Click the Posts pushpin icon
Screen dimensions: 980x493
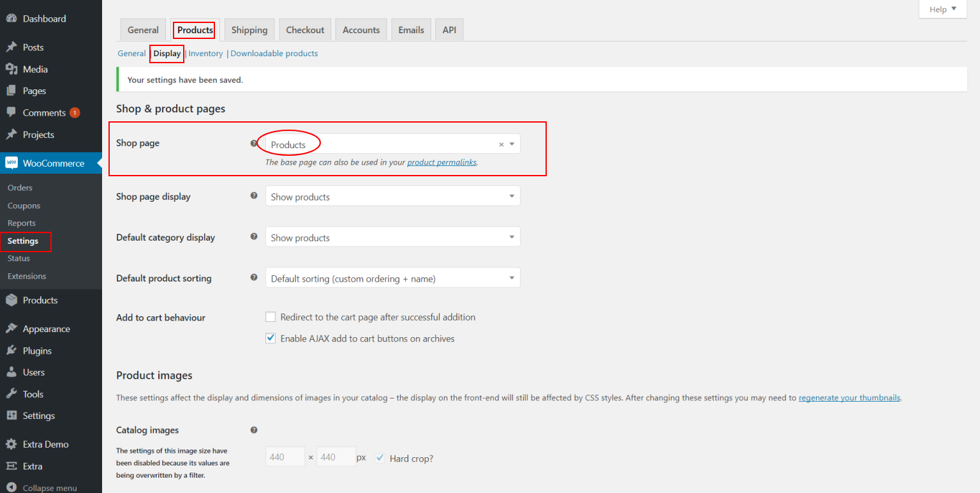point(11,47)
